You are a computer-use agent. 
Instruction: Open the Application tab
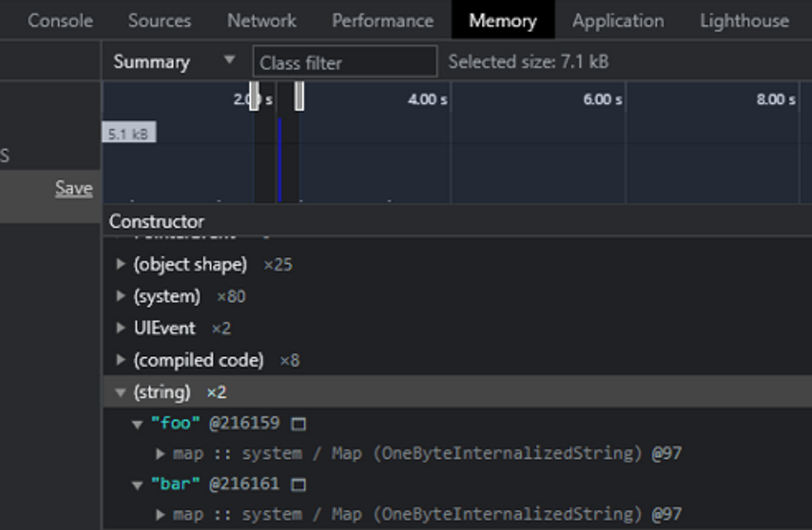[x=618, y=20]
